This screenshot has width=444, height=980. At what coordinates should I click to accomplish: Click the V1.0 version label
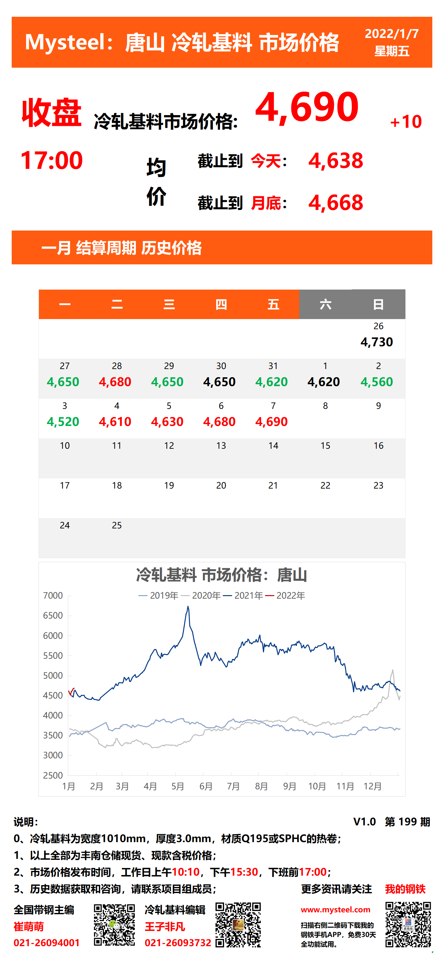click(x=365, y=822)
